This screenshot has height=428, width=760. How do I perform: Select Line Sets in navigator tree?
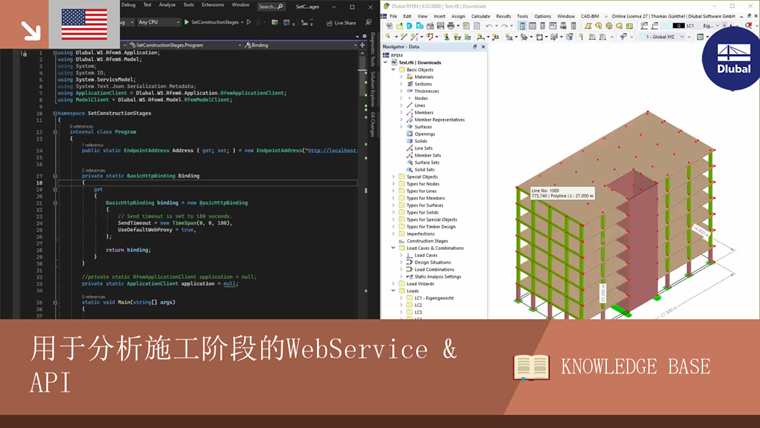pos(423,148)
